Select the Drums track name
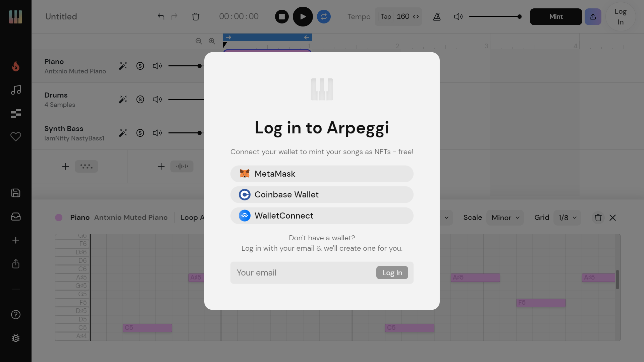The width and height of the screenshot is (644, 362). tap(56, 95)
